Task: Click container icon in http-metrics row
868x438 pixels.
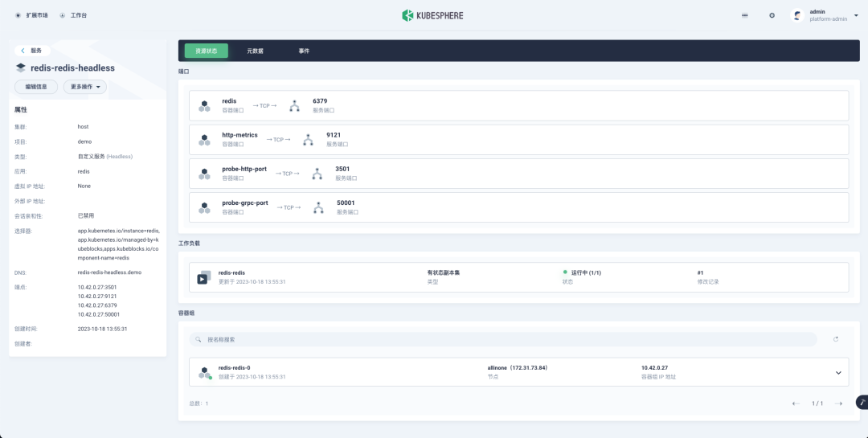Action: (x=204, y=140)
